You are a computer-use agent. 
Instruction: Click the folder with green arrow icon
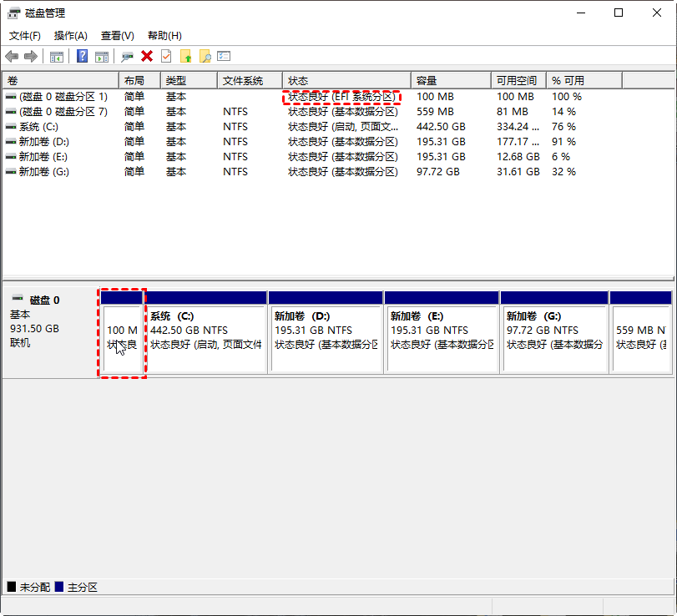point(185,56)
